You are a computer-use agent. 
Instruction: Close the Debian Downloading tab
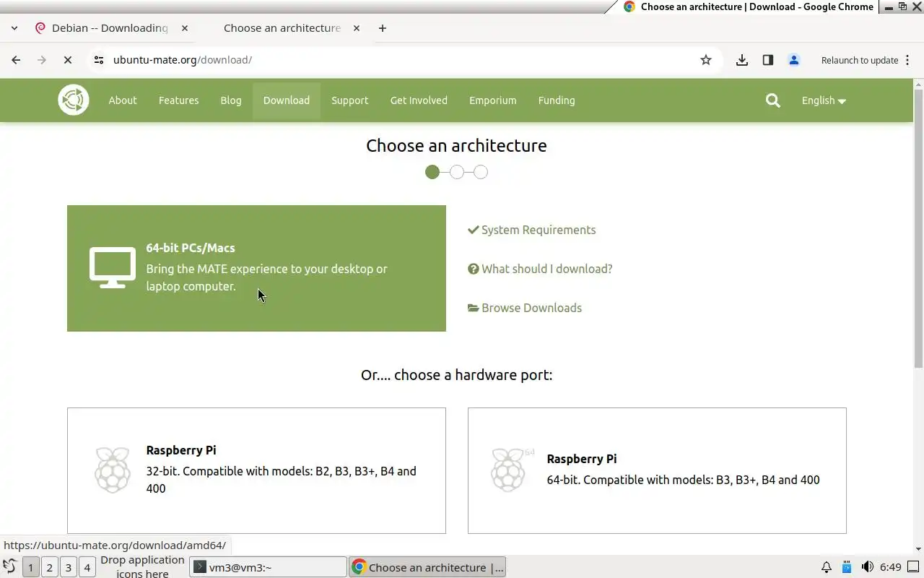click(185, 28)
